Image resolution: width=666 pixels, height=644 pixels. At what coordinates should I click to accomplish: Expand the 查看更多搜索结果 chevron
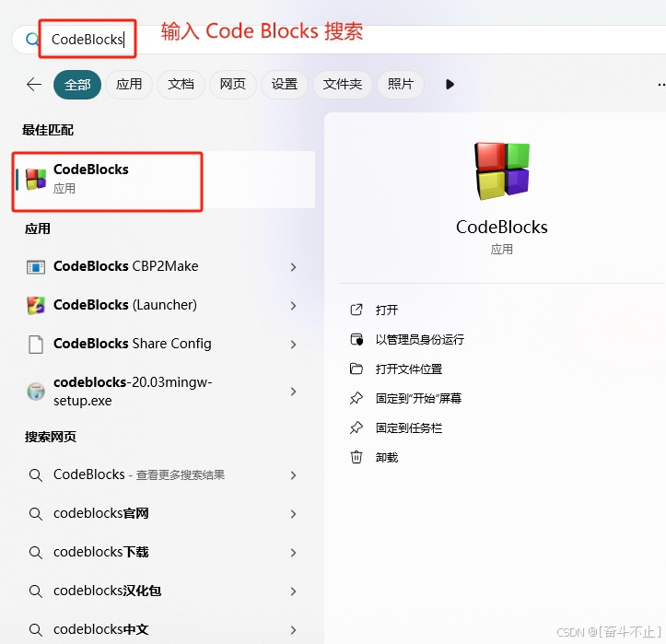(293, 475)
